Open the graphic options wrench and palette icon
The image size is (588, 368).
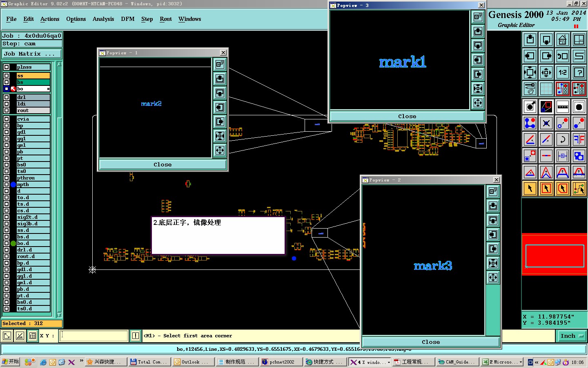click(x=530, y=89)
